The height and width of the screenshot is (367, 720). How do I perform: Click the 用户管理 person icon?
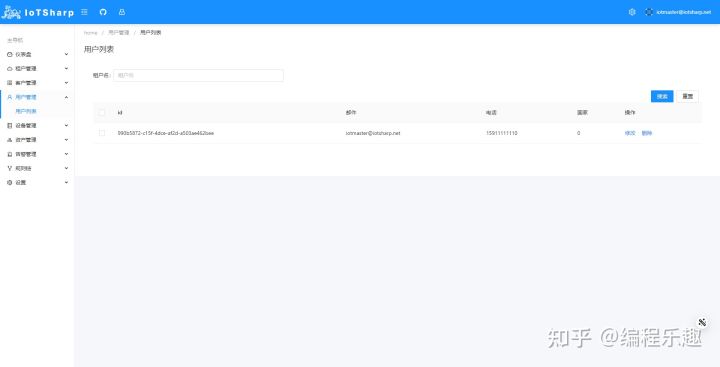point(10,97)
